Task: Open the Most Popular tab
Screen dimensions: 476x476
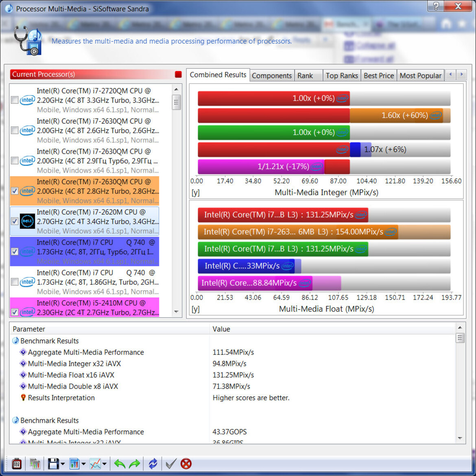Action: (x=420, y=76)
